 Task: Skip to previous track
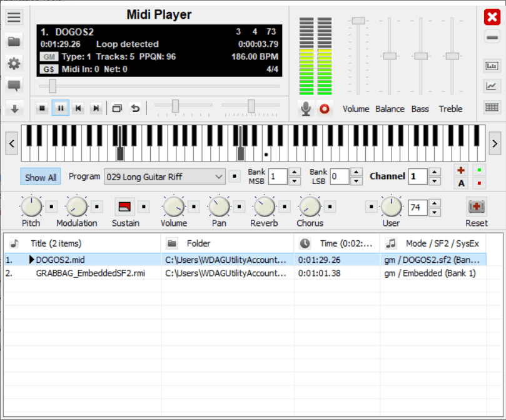point(78,108)
